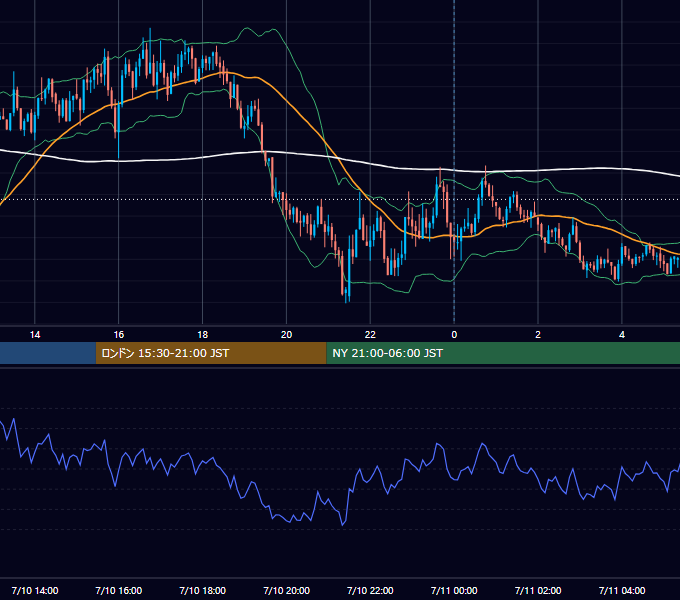Click the date label 7/10 18:00
Viewport: 680px width, 600px height.
(203, 590)
